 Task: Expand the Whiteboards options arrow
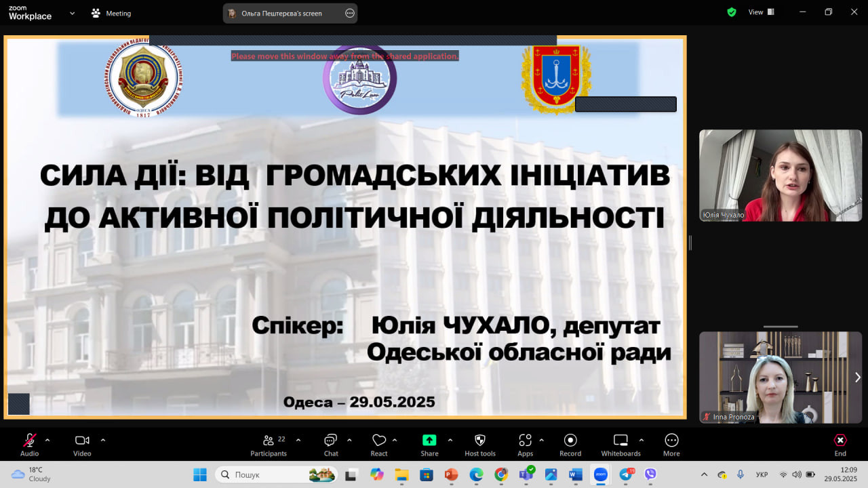click(642, 440)
